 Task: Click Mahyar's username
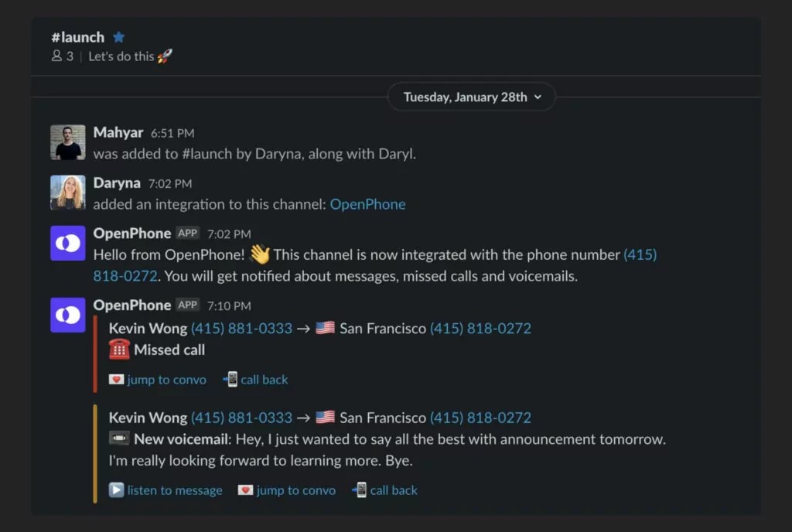(118, 132)
